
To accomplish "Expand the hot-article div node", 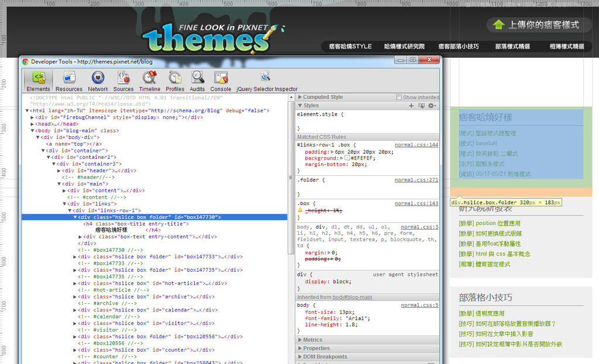I will [x=75, y=283].
